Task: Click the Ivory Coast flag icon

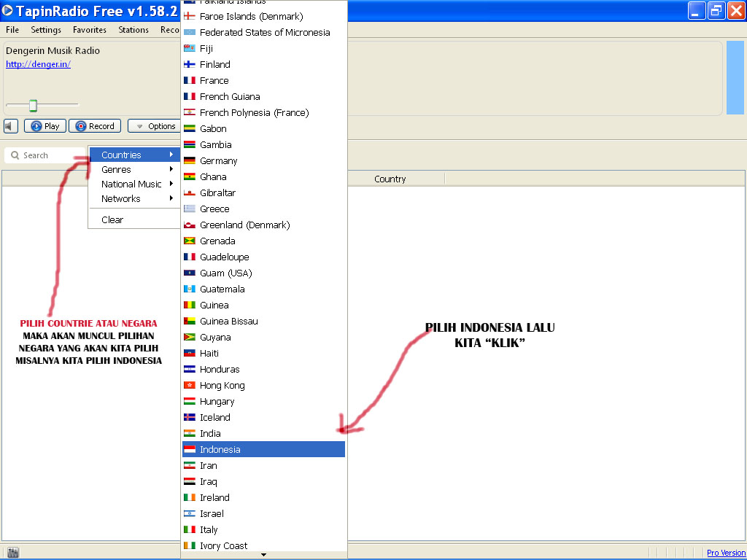Action: coord(190,545)
